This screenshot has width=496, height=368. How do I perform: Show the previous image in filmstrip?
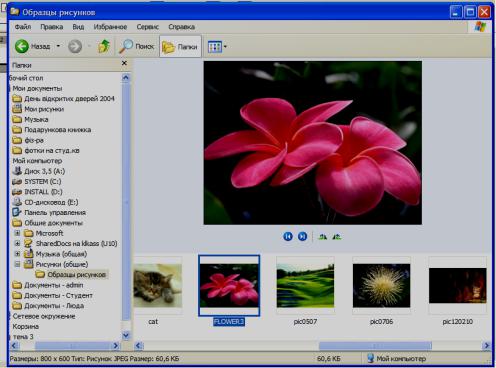click(288, 236)
